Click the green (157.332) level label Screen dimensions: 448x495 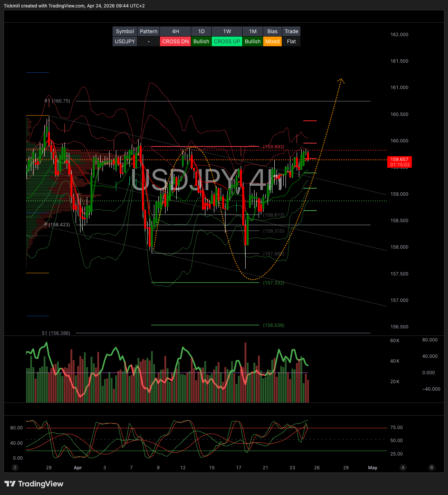coord(274,283)
